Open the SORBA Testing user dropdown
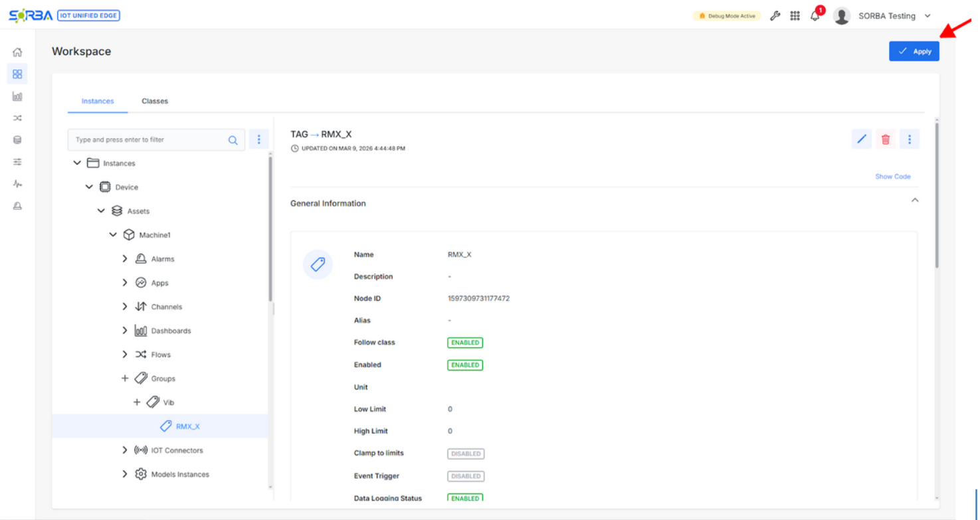Viewport: 980px width, 520px height. click(x=928, y=16)
